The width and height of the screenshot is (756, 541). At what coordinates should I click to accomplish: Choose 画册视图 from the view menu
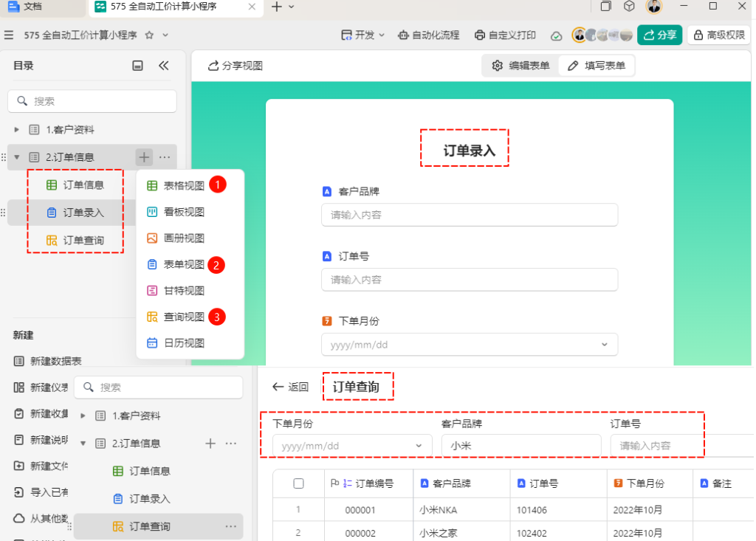176,238
